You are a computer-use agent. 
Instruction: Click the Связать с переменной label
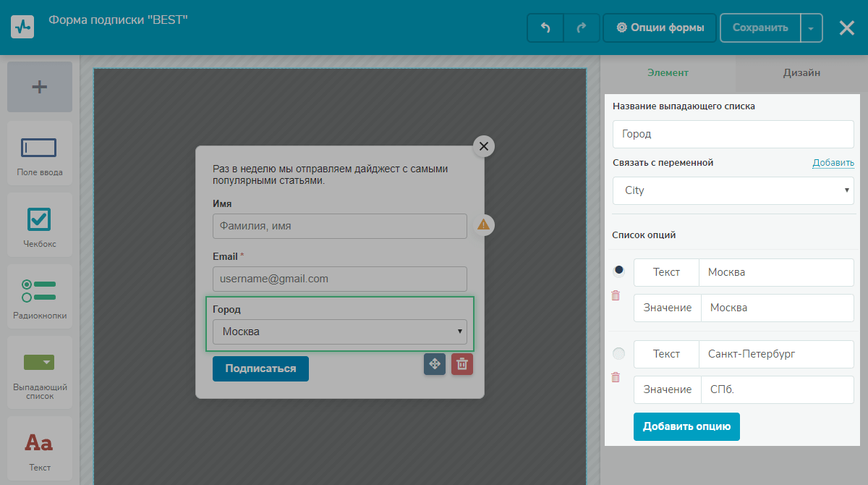coord(663,163)
